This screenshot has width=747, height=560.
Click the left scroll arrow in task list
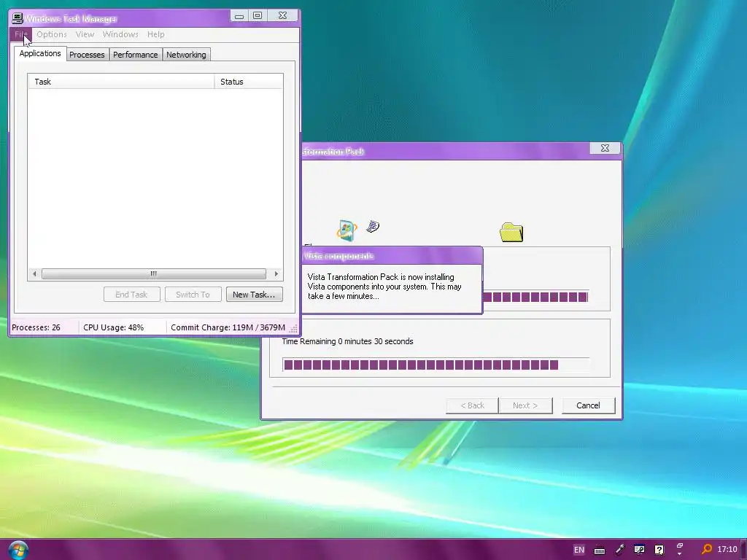pyautogui.click(x=34, y=274)
